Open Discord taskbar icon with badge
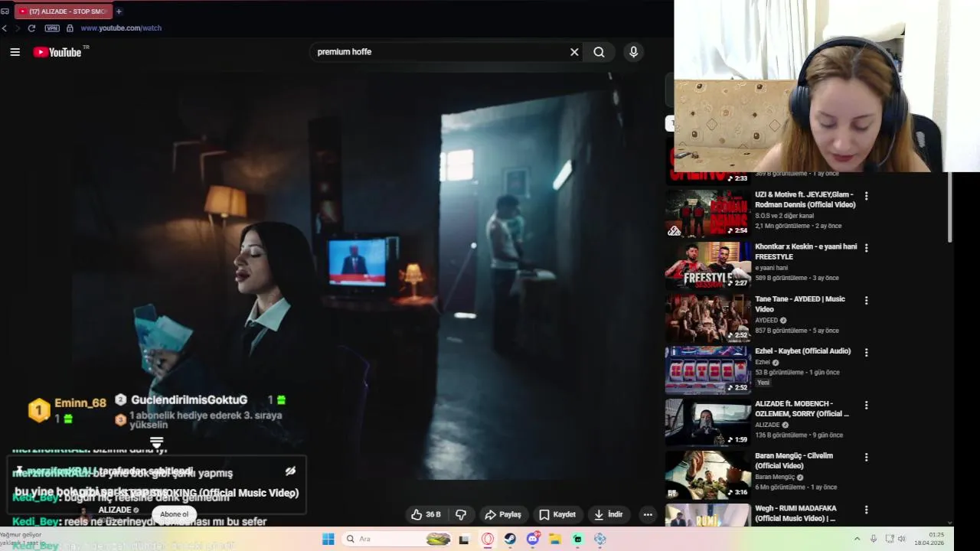This screenshot has height=551, width=980. click(533, 540)
